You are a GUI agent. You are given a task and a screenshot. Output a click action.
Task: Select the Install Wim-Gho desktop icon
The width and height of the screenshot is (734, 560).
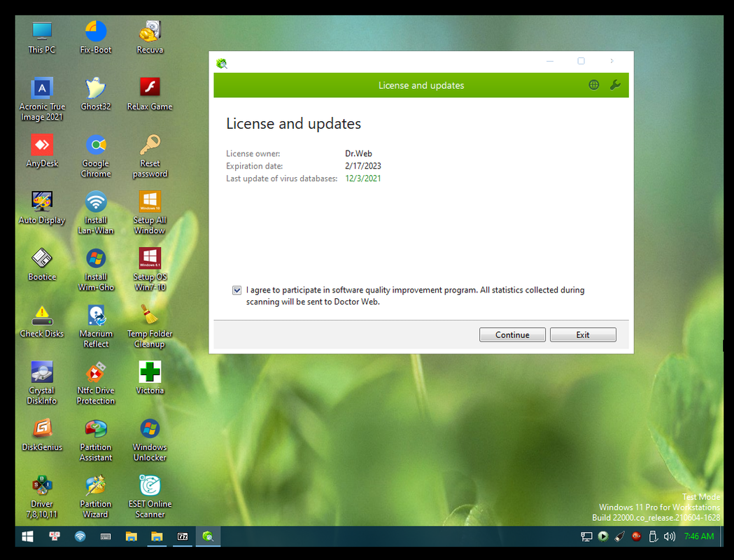[x=96, y=269]
